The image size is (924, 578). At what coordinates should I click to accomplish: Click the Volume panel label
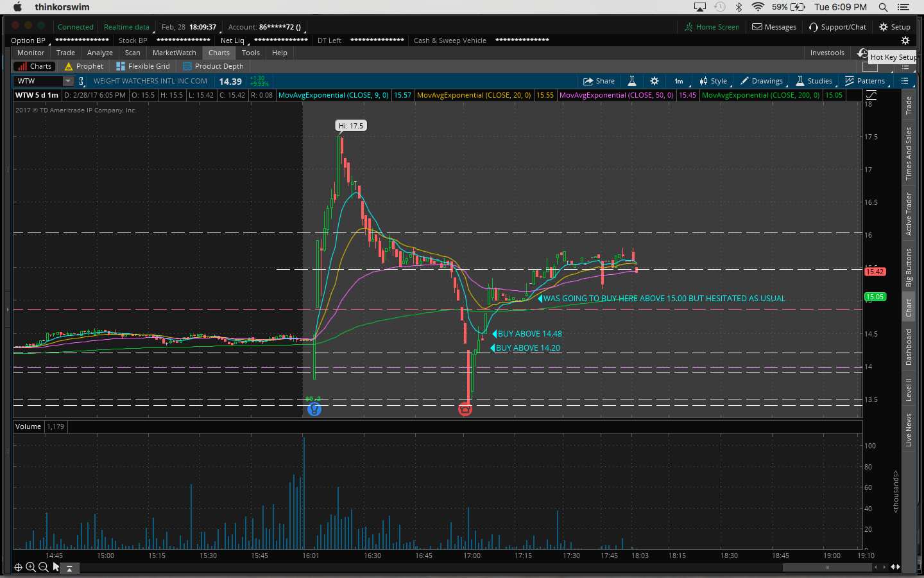(28, 426)
